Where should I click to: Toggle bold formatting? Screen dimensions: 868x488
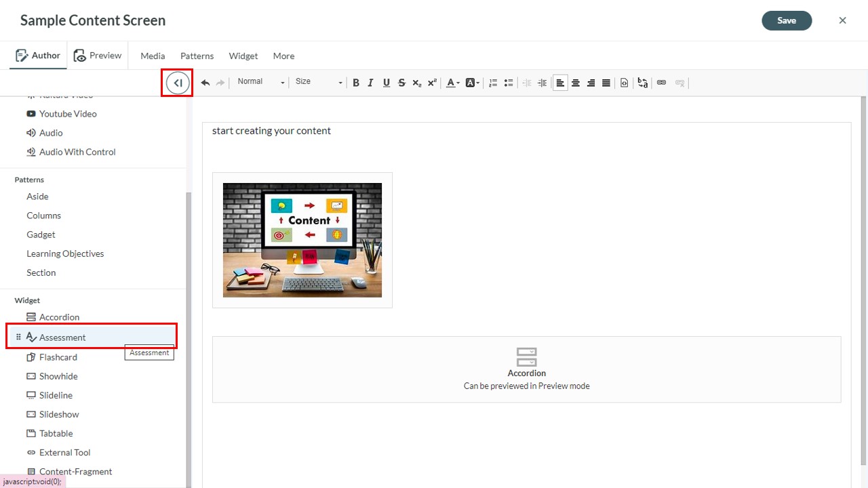[356, 83]
